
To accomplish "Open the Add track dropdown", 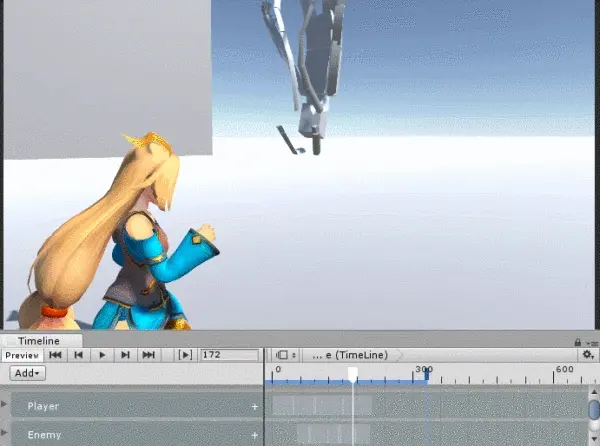I will [x=28, y=373].
